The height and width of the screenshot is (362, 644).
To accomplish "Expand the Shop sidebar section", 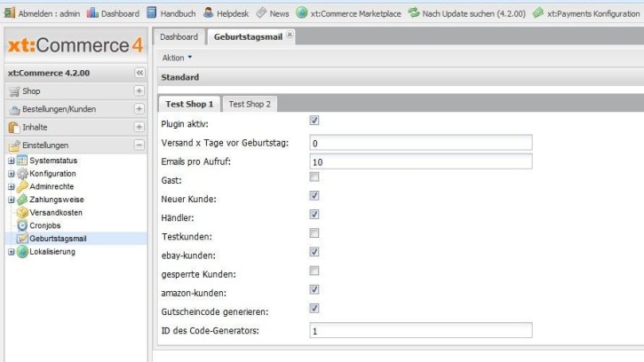I will (x=139, y=90).
